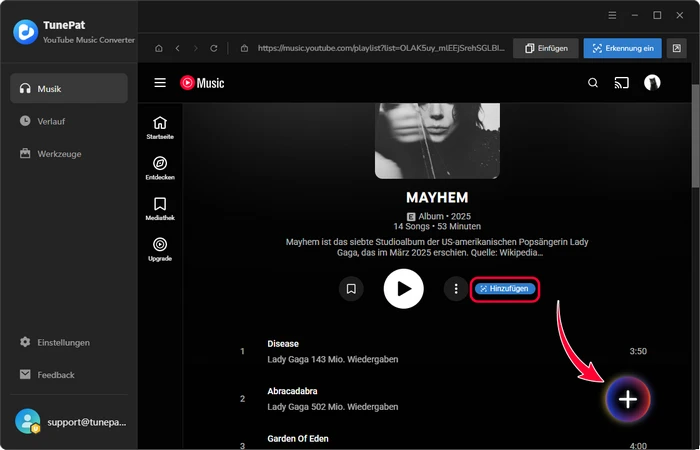700x450 pixels.
Task: Go to Startseite in YouTube Music
Action: click(160, 128)
